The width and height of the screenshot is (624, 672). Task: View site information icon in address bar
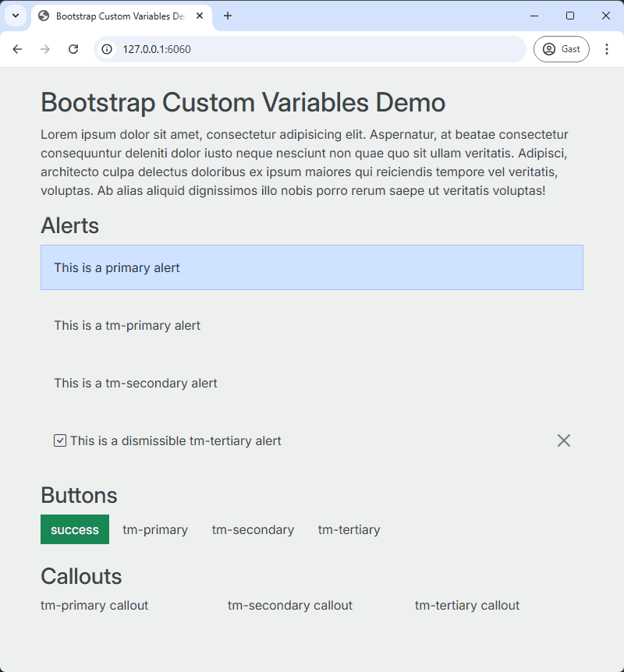107,49
